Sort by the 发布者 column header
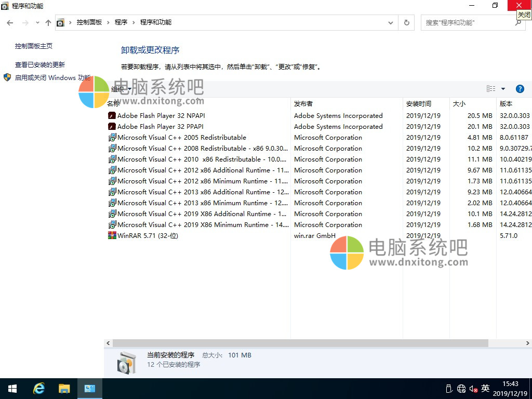The height and width of the screenshot is (399, 532). click(303, 104)
